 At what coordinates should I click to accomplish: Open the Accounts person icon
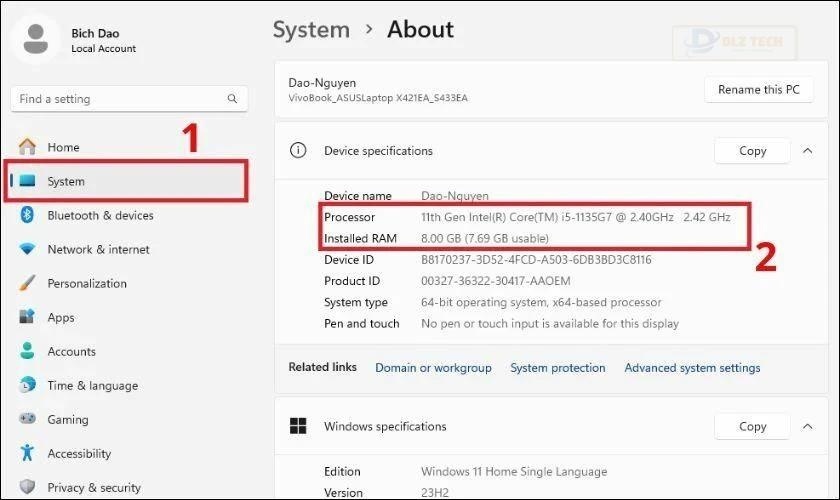pos(28,351)
